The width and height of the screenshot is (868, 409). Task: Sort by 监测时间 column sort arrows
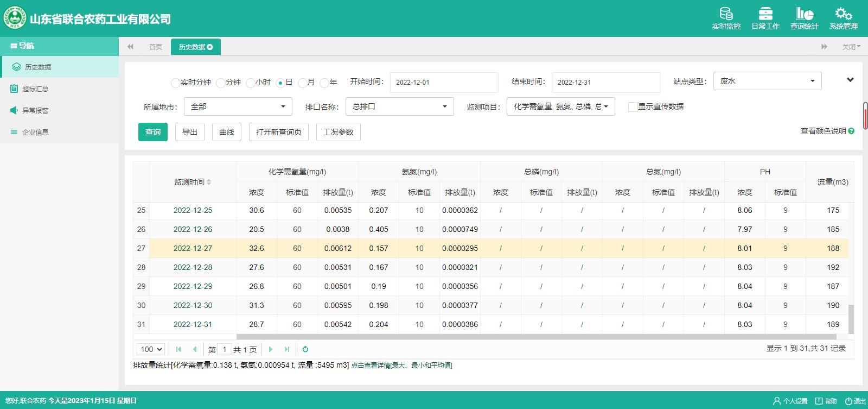pos(209,182)
